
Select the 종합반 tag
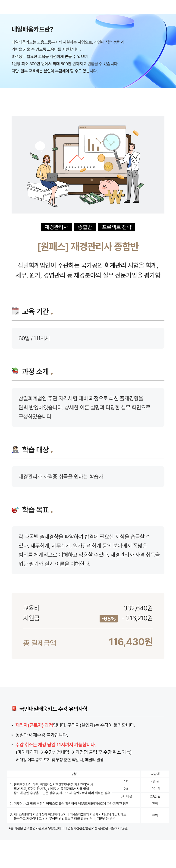tap(85, 227)
